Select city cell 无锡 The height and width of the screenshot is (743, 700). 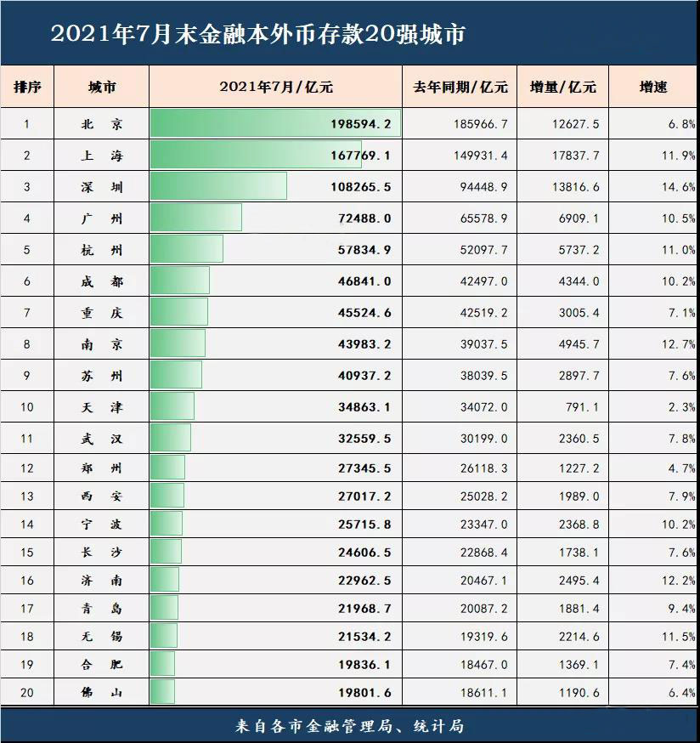point(102,636)
